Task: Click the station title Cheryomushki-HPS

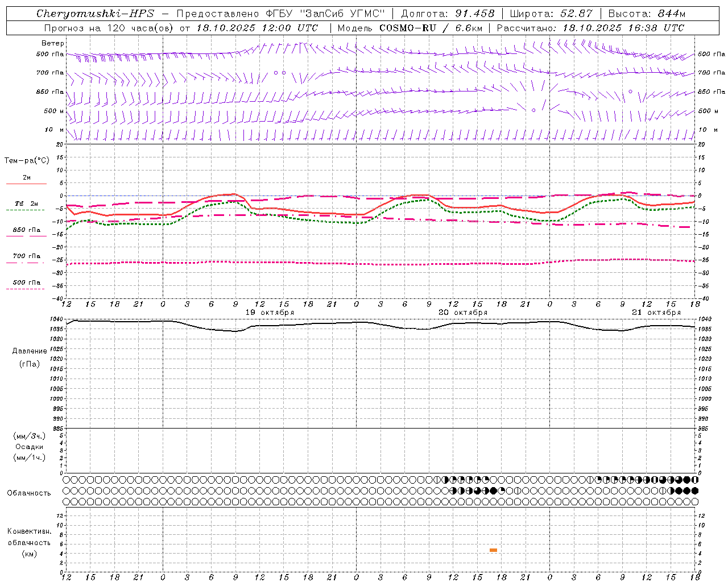Action: 96,14
